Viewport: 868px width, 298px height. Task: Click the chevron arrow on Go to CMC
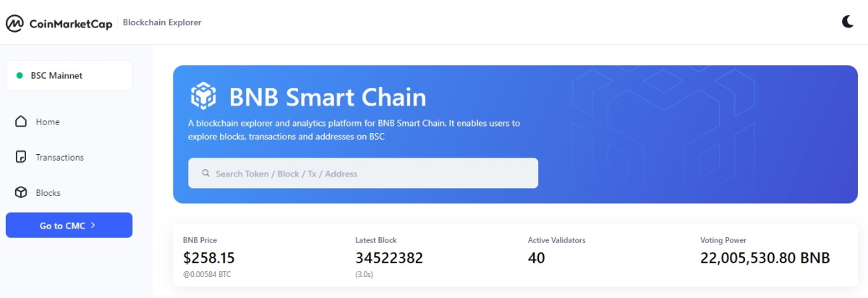pos(93,226)
